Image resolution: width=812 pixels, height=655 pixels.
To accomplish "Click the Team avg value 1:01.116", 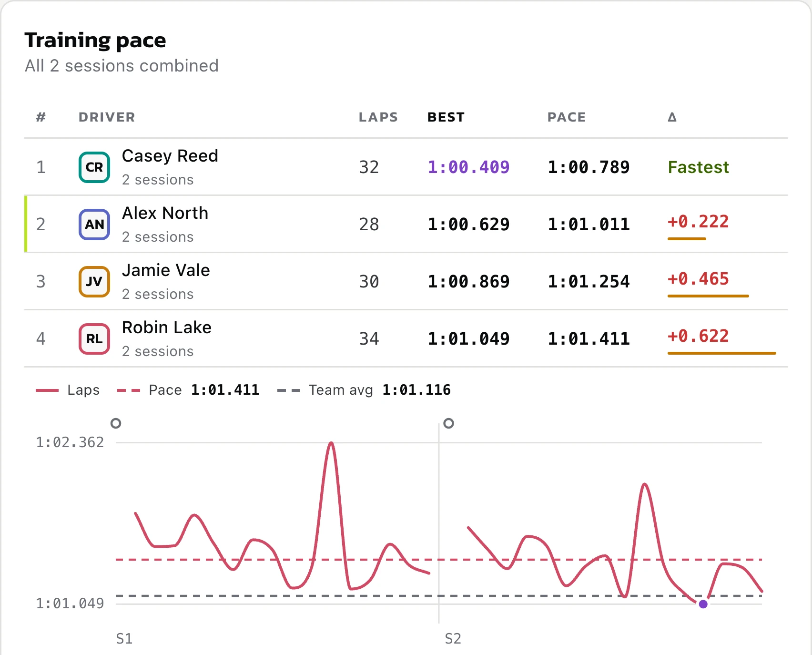I will point(416,390).
